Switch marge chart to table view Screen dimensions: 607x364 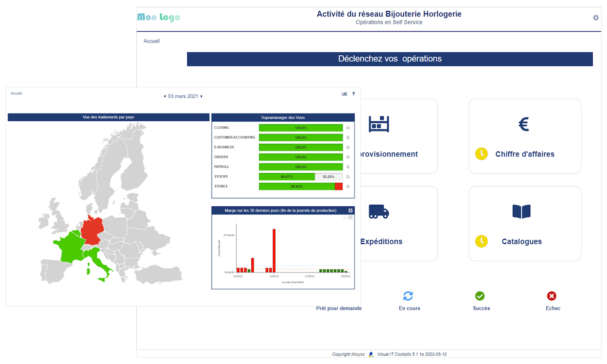coord(351,218)
